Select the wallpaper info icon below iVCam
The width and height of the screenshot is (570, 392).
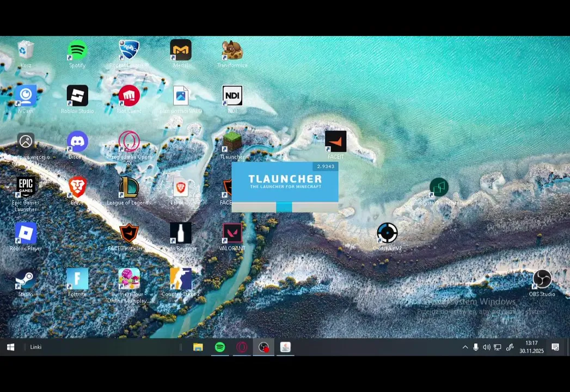(x=26, y=142)
